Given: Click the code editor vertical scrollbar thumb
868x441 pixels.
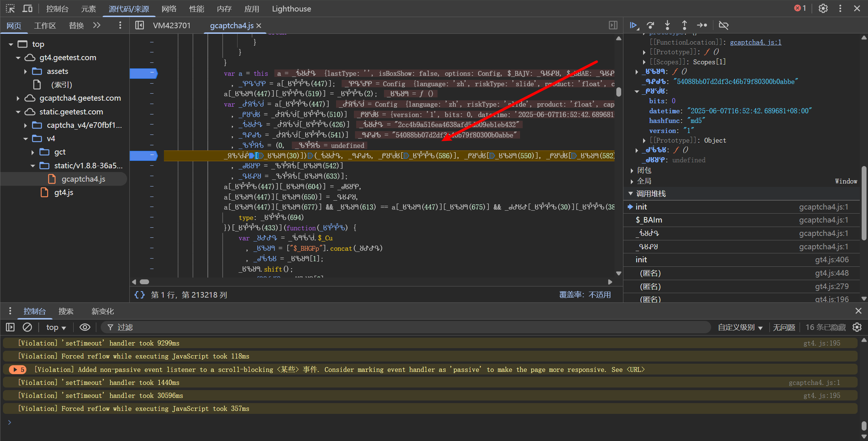Looking at the screenshot, I should 619,91.
